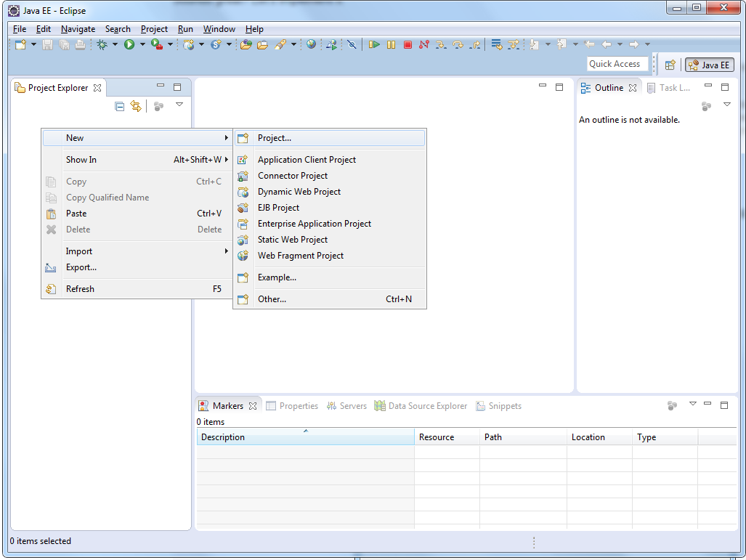The height and width of the screenshot is (560, 746).
Task: Click the Step Into icon
Action: pos(441,45)
